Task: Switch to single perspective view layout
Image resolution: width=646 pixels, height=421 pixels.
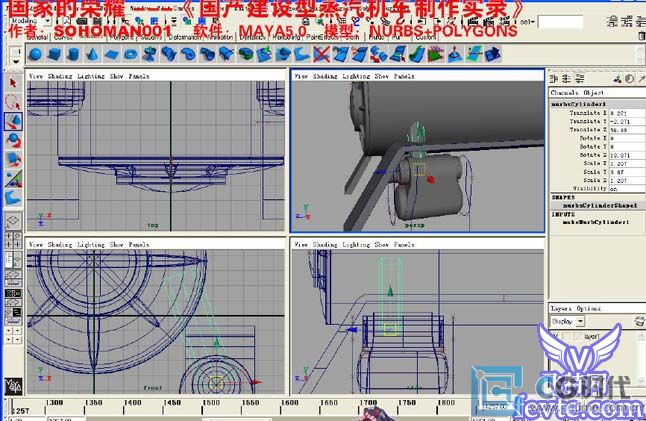Action: [x=13, y=221]
